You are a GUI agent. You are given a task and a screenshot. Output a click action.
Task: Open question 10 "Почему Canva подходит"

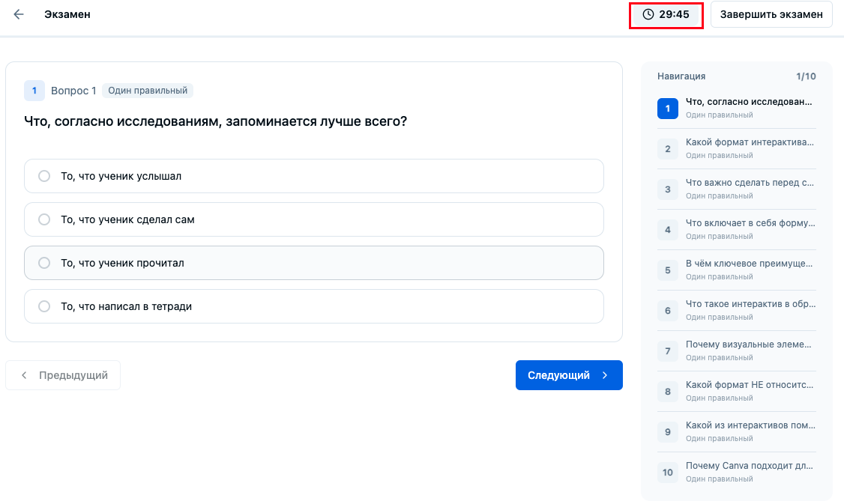[736, 472]
